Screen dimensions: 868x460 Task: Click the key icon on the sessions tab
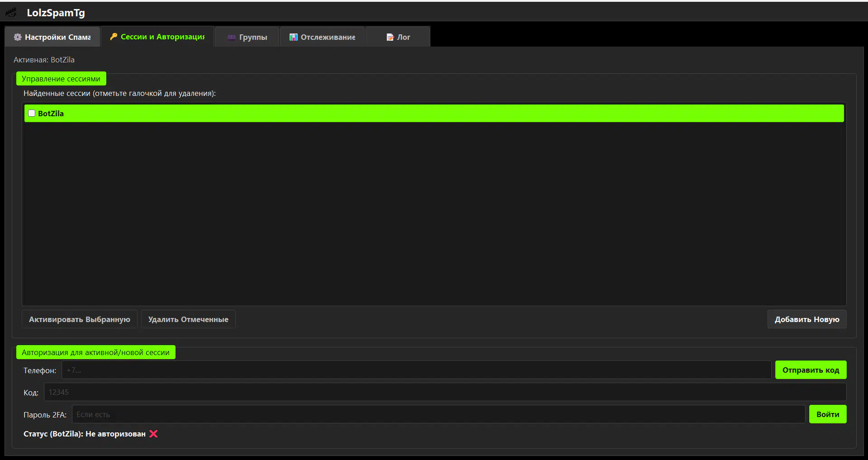[114, 36]
